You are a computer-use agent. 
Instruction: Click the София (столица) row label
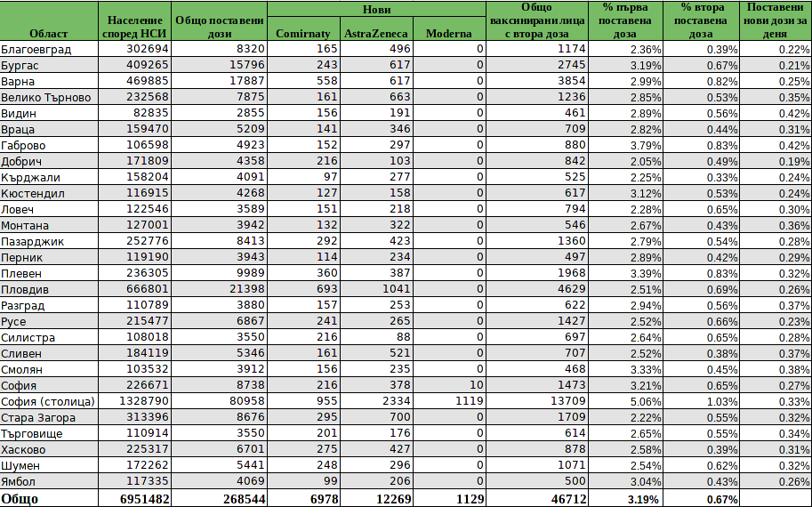[x=42, y=401]
